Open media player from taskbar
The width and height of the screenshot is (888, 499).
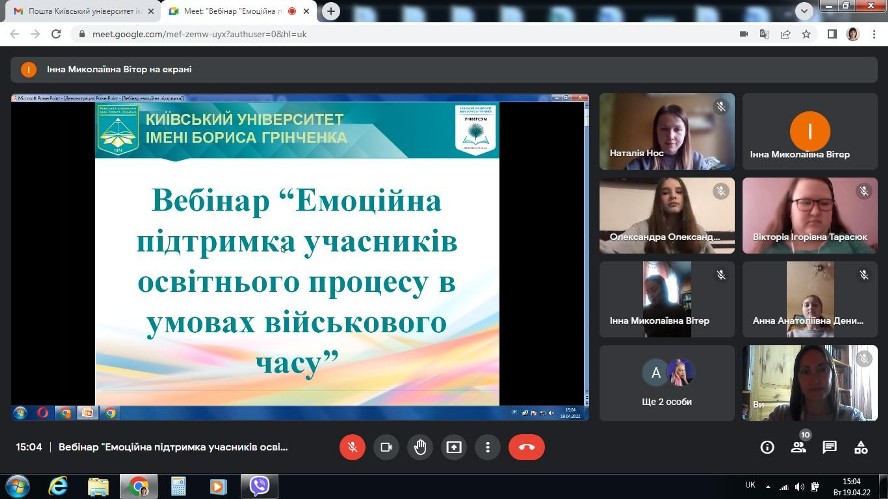[217, 486]
